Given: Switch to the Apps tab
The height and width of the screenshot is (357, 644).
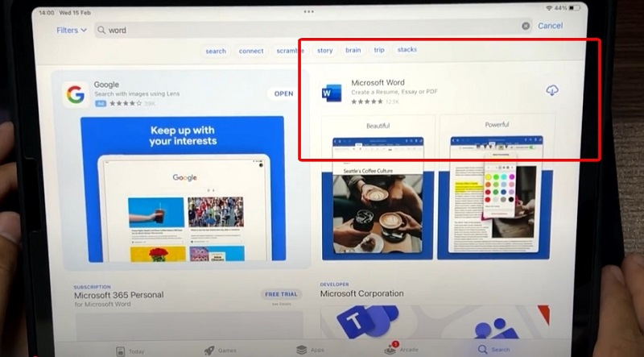Looking at the screenshot, I should [311, 350].
